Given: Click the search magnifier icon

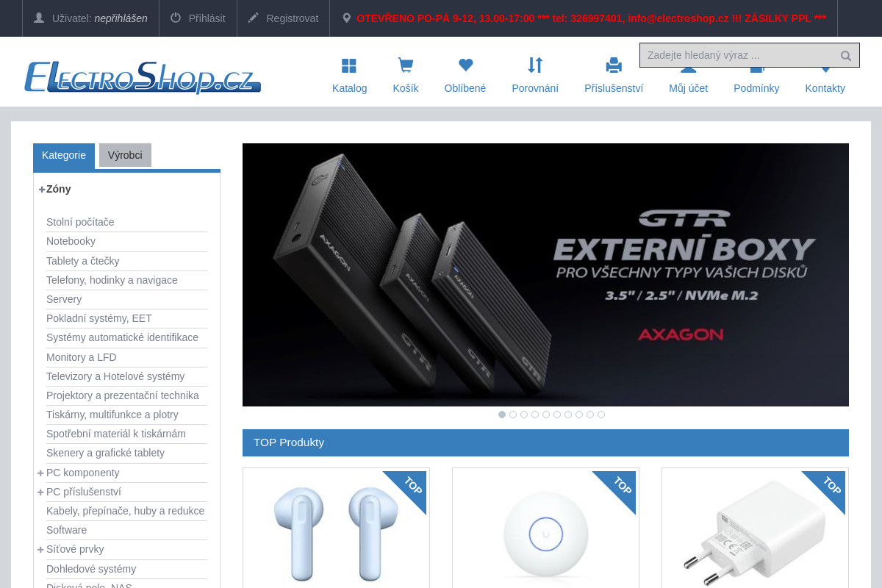Looking at the screenshot, I should pyautogui.click(x=845, y=55).
